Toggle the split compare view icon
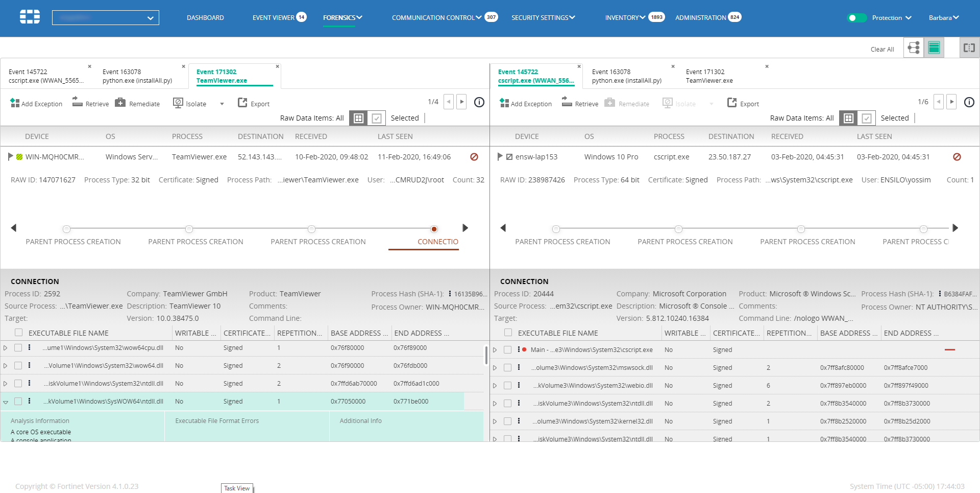This screenshot has width=980, height=493. (969, 48)
